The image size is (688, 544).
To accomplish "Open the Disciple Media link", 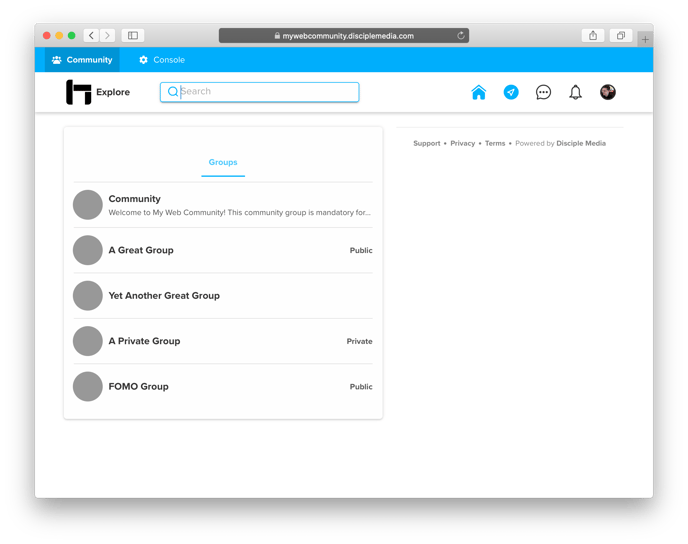I will click(581, 143).
